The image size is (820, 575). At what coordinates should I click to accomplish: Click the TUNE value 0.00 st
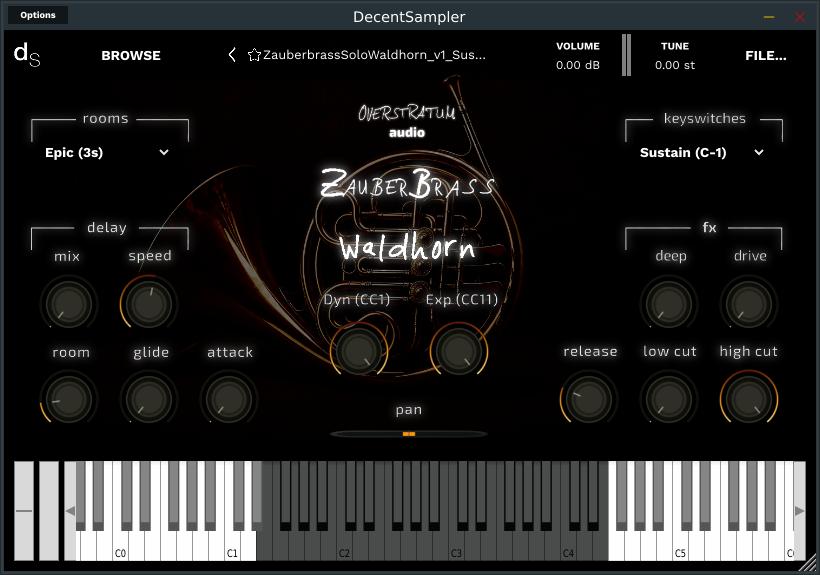(675, 65)
